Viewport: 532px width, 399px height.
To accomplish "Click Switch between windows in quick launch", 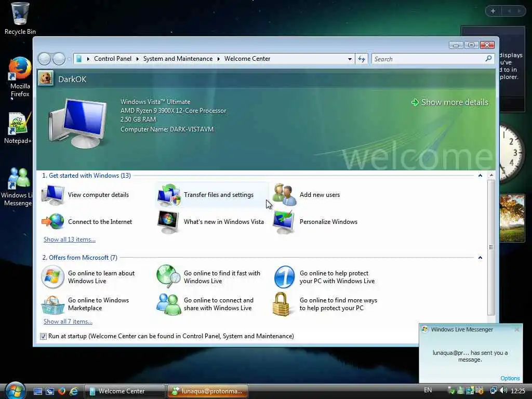I will (x=49, y=391).
